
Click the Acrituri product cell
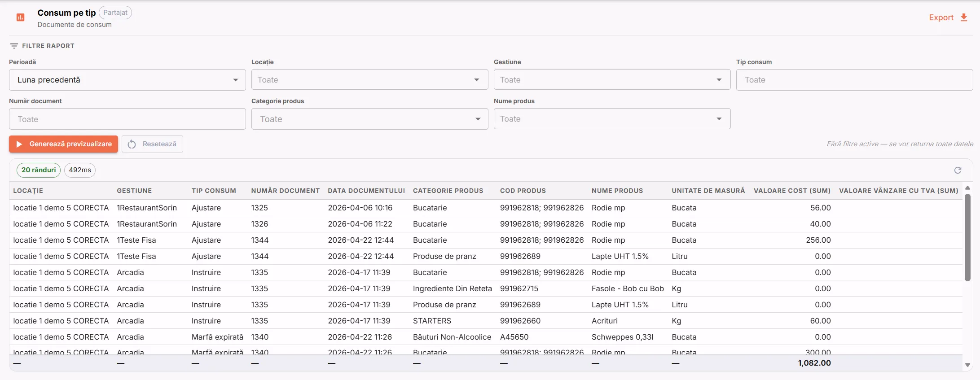pos(605,321)
